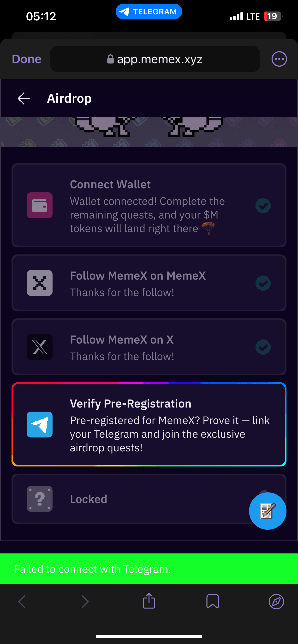Image resolution: width=298 pixels, height=644 pixels.
Task: Dismiss the Failed to connect with Telegram banner
Action: click(x=149, y=569)
